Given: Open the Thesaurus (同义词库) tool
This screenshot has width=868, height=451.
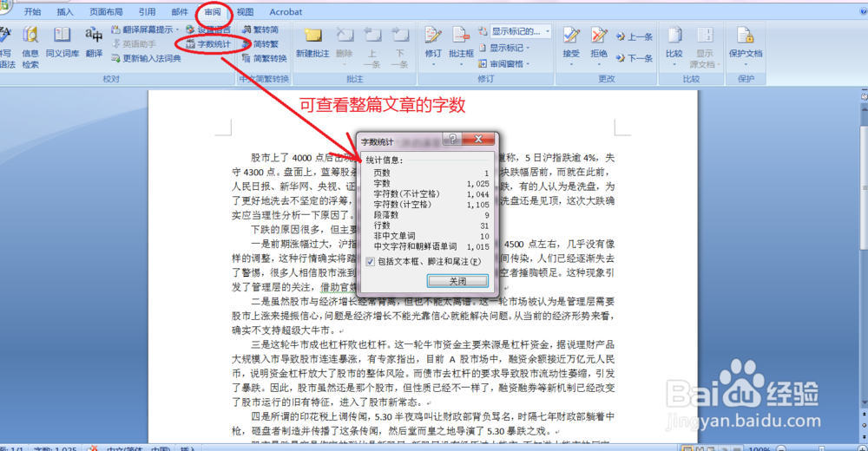Looking at the screenshot, I should (62, 42).
